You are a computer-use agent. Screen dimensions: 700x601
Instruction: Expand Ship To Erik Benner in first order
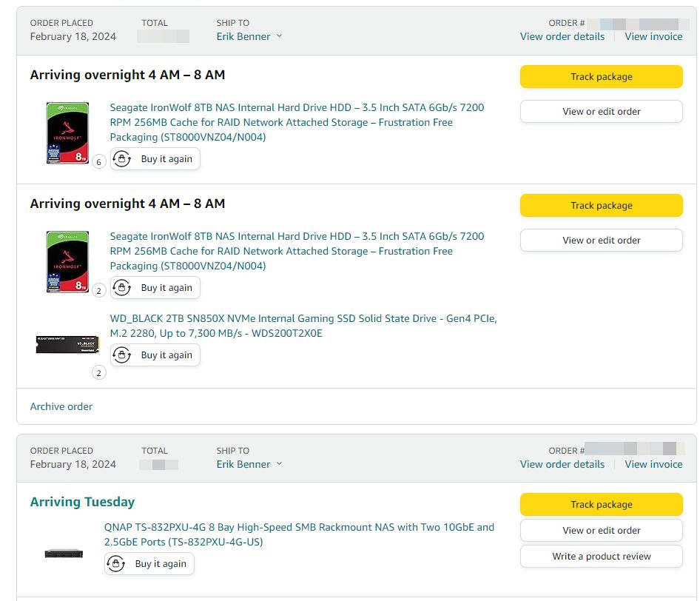tap(249, 36)
